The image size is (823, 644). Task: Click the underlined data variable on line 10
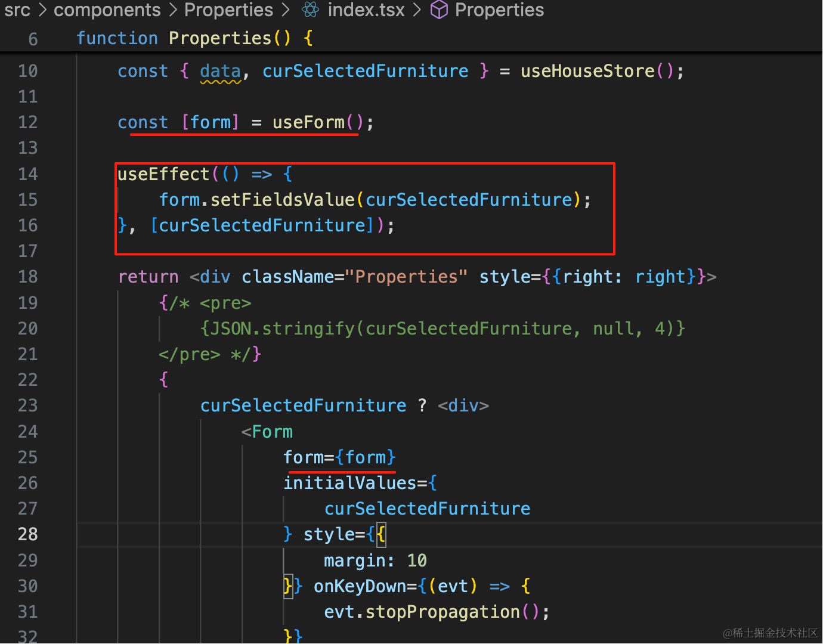[220, 71]
